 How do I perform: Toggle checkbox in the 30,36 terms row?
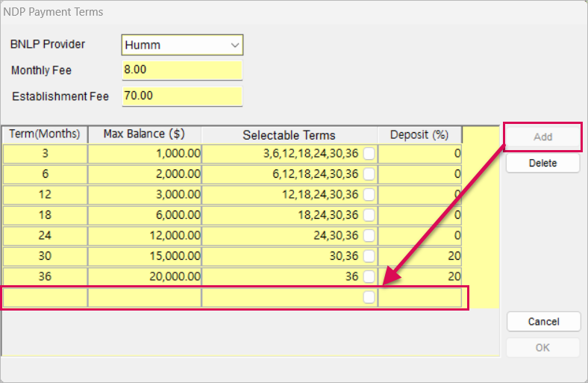tap(369, 256)
